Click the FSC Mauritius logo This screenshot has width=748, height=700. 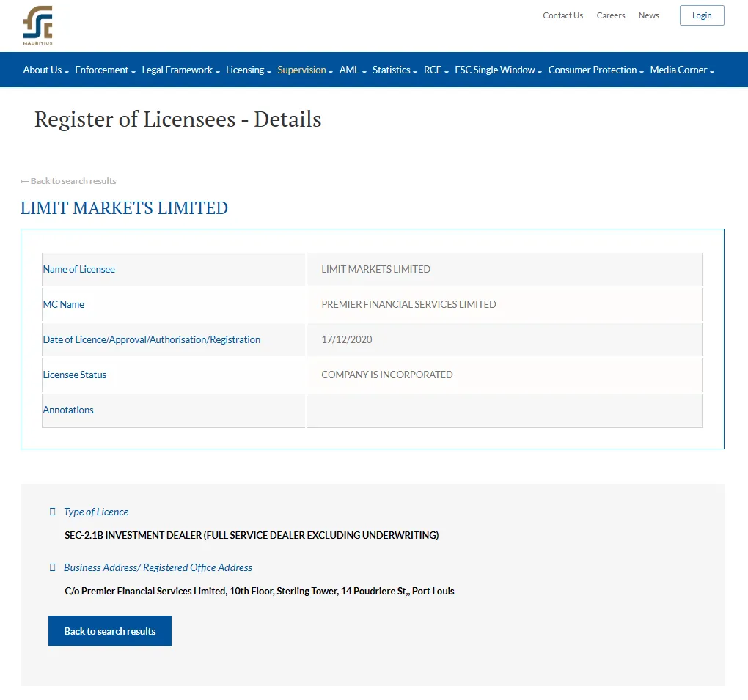(x=37, y=25)
